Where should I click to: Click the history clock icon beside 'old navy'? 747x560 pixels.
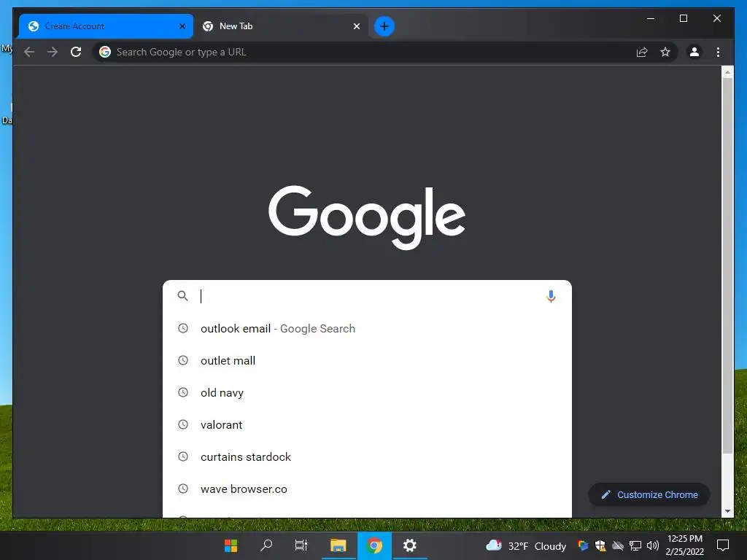click(183, 392)
